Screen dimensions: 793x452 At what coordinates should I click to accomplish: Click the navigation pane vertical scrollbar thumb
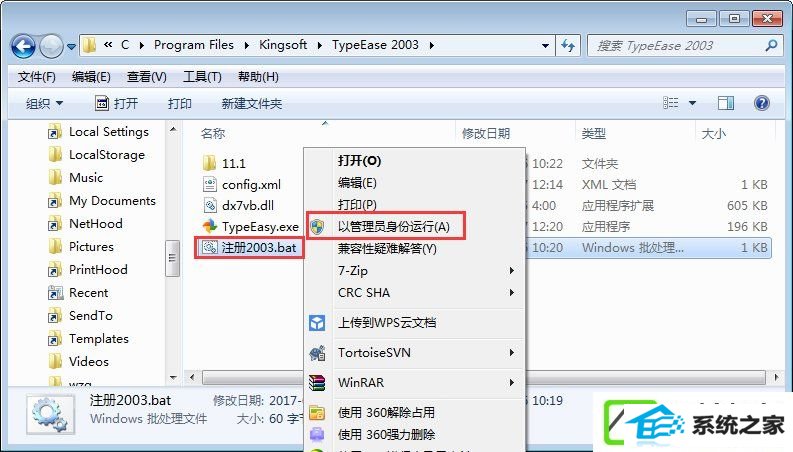(x=172, y=258)
